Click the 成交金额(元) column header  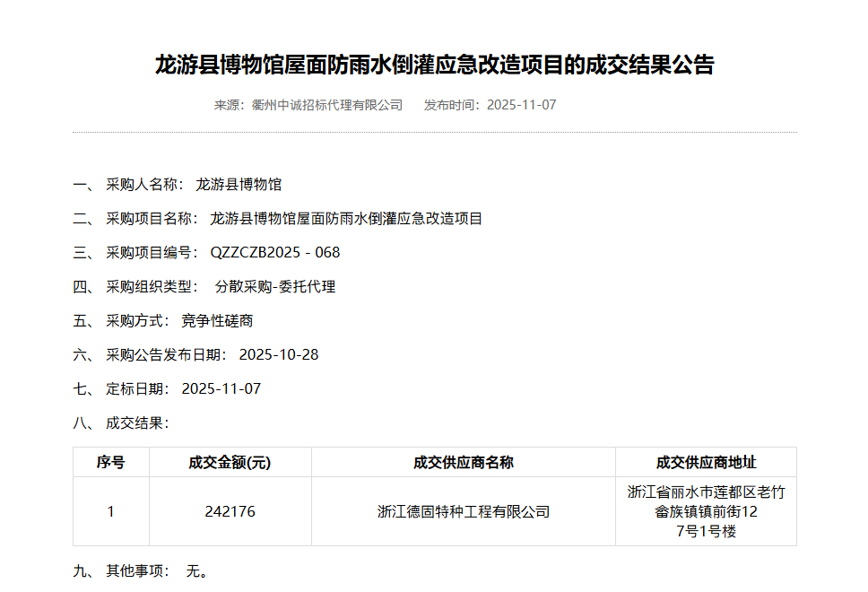click(x=230, y=463)
